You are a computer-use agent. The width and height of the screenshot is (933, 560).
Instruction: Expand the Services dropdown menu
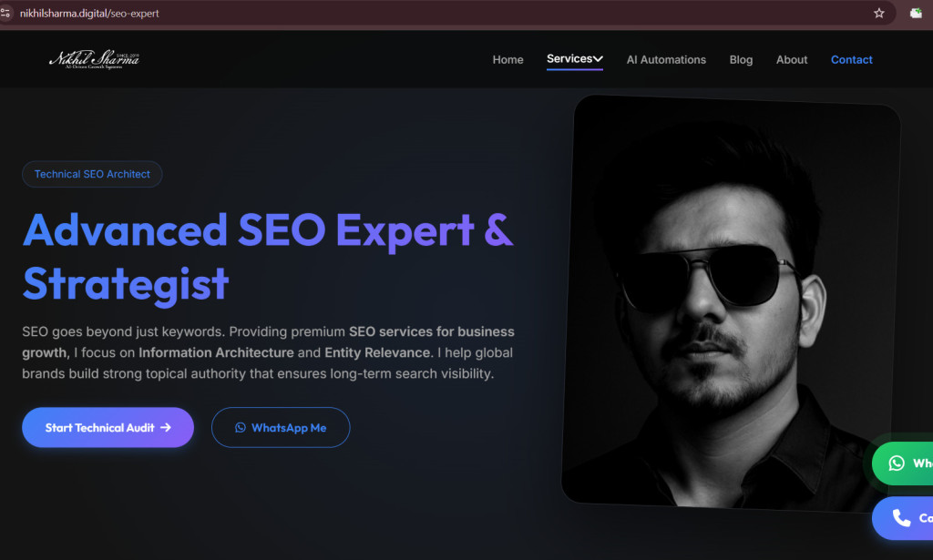tap(575, 59)
